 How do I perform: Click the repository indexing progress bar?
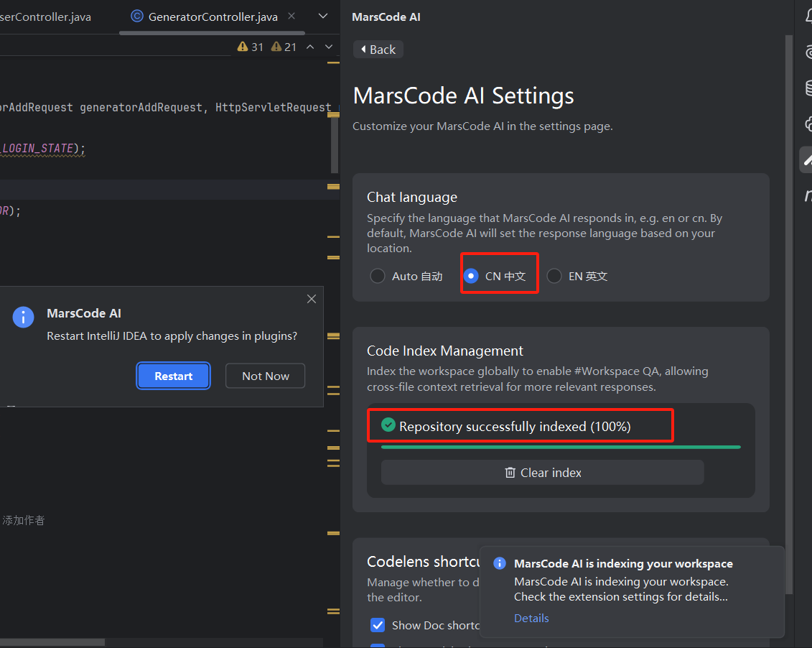click(561, 447)
